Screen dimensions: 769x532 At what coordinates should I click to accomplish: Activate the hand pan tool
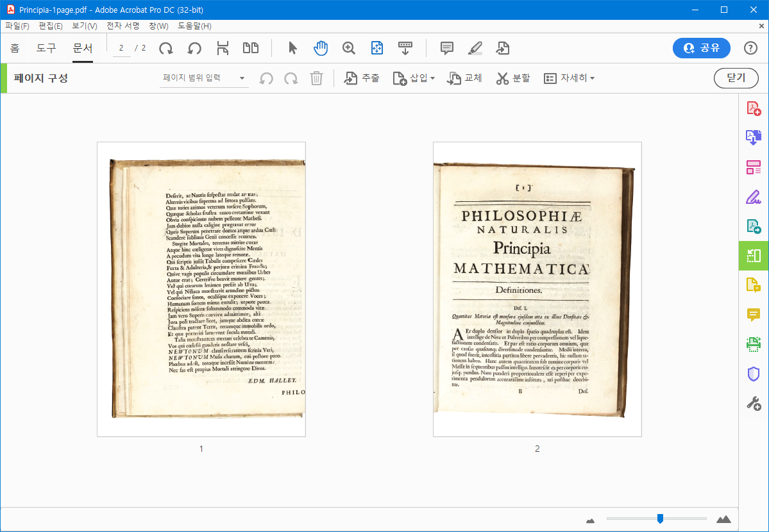click(x=320, y=48)
